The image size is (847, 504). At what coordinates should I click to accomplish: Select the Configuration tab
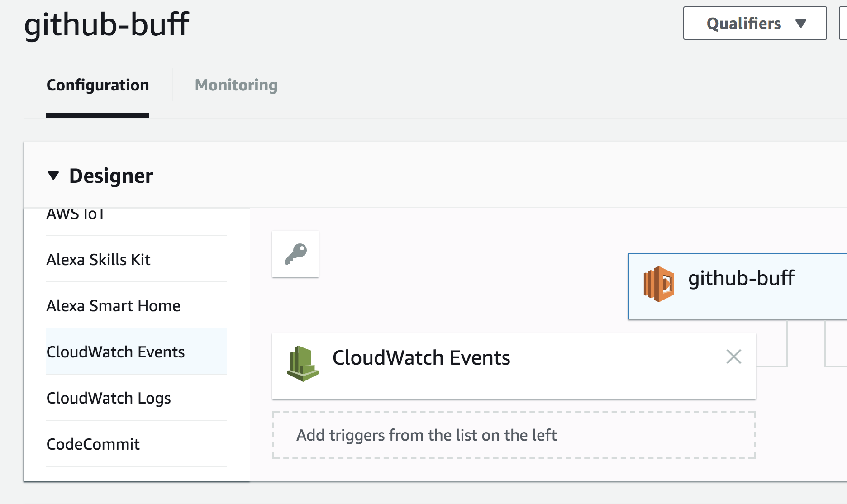pyautogui.click(x=98, y=85)
